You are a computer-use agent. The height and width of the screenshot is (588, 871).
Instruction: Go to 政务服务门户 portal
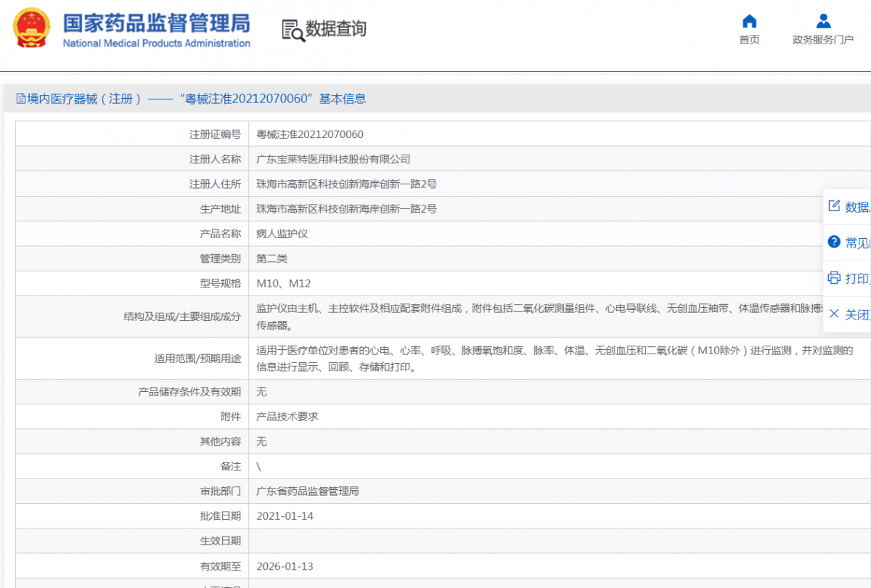822,40
